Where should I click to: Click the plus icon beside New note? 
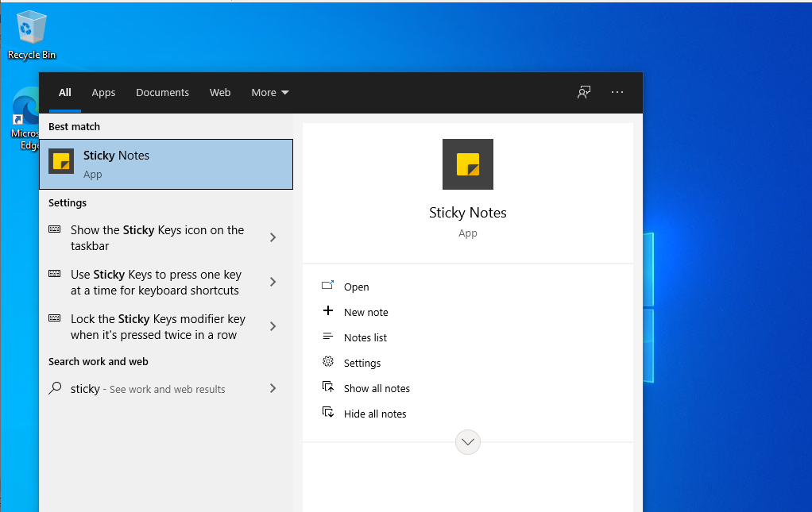[x=328, y=310]
